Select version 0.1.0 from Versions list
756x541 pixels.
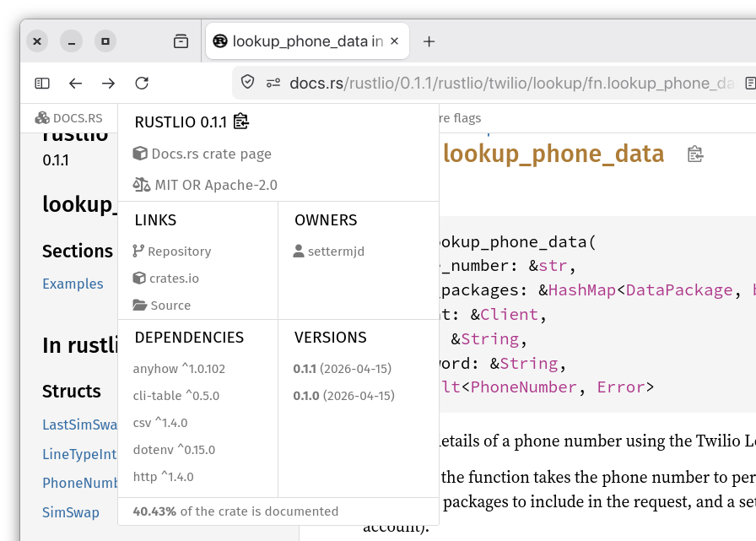click(343, 396)
